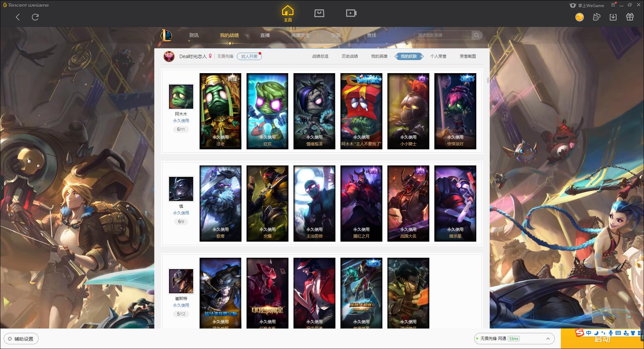Viewport: 644px width, 349px height.
Task: Open the 阿木木:"主人不要我了" skin
Action: (x=361, y=111)
